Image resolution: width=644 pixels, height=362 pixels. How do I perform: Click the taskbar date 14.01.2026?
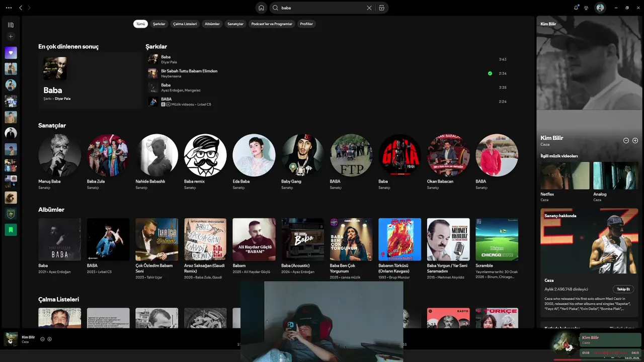point(631,358)
